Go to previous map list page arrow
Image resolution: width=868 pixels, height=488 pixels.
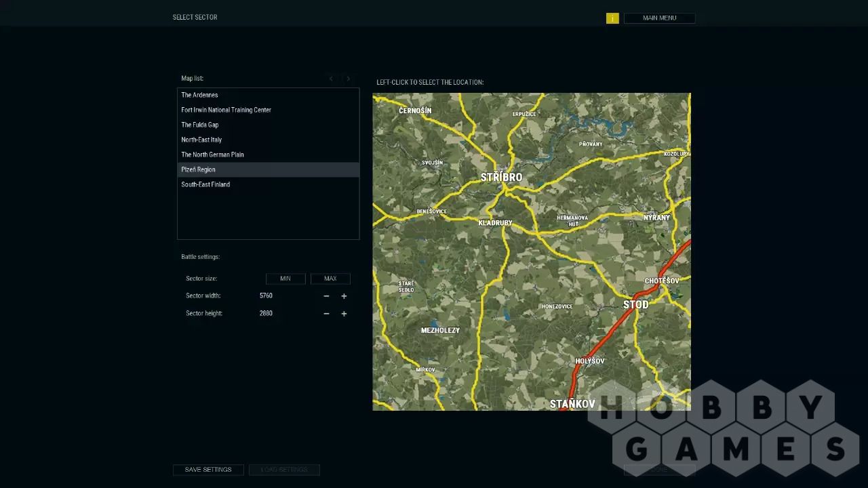(331, 79)
